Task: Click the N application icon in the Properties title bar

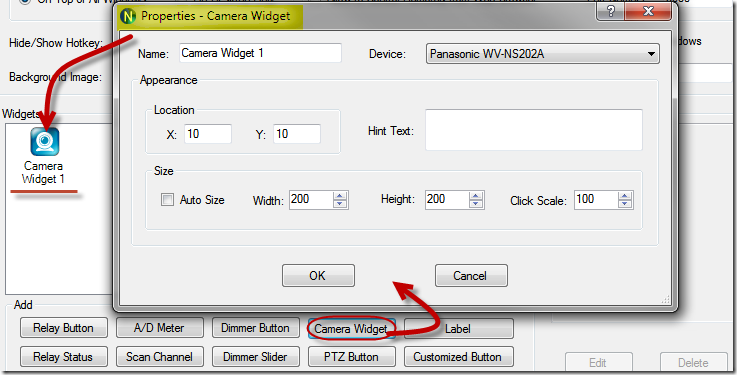Action: coord(127,16)
